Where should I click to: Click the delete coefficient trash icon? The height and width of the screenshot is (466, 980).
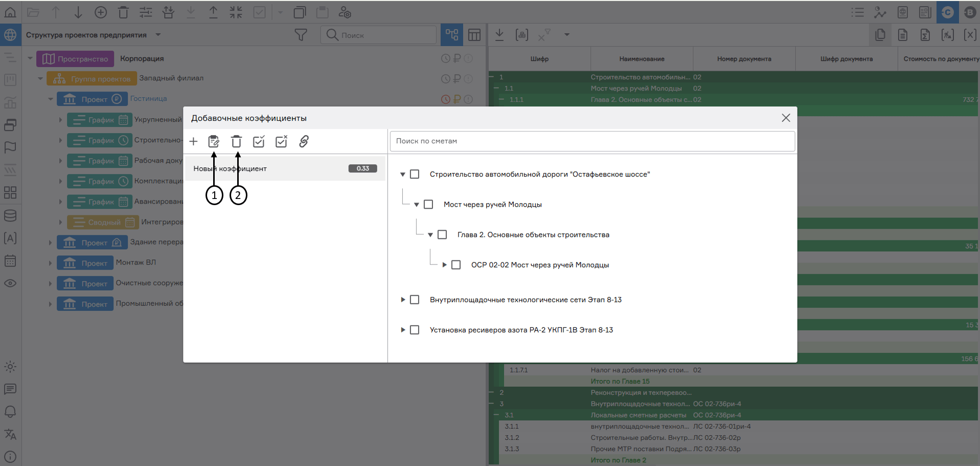(x=236, y=142)
